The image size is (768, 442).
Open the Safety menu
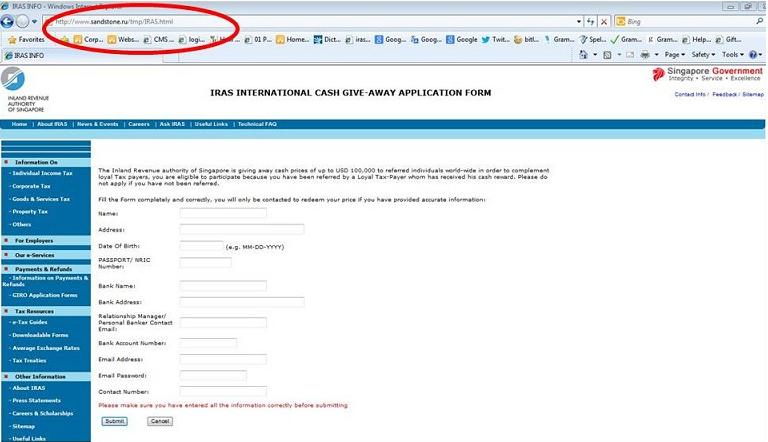(x=703, y=55)
